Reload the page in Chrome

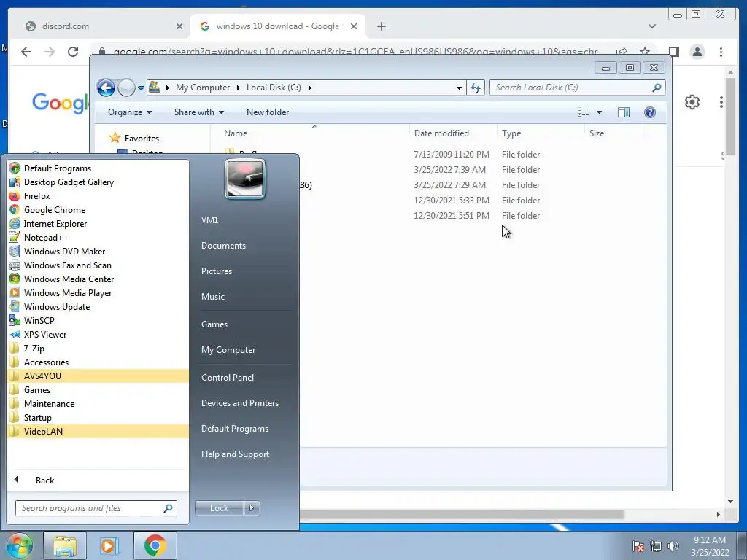(x=73, y=52)
